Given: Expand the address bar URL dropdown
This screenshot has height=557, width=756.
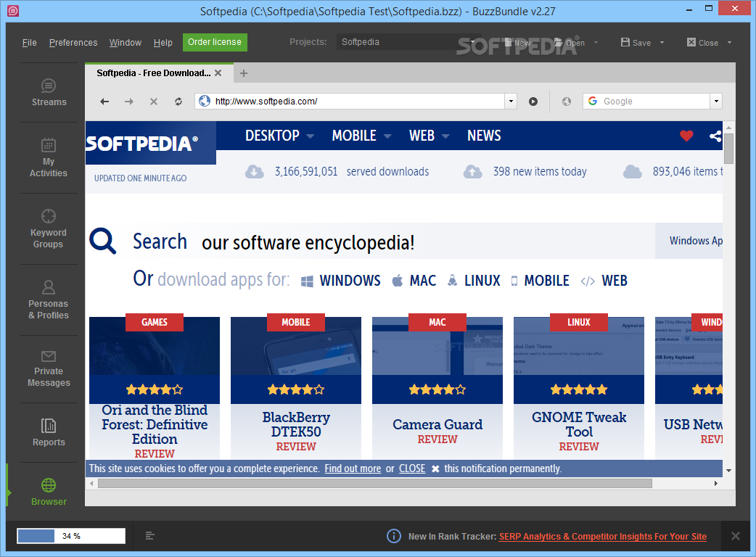Looking at the screenshot, I should point(511,102).
